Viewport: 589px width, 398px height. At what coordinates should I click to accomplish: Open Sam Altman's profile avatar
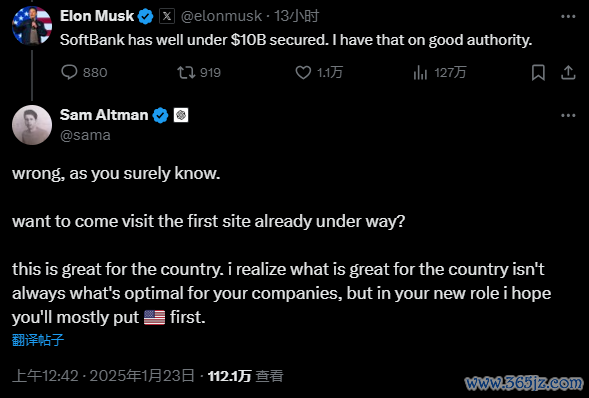32,125
